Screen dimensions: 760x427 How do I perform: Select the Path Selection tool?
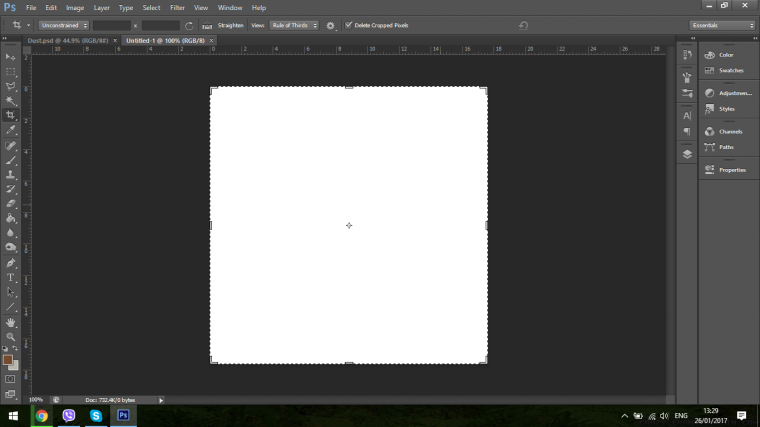click(10, 292)
